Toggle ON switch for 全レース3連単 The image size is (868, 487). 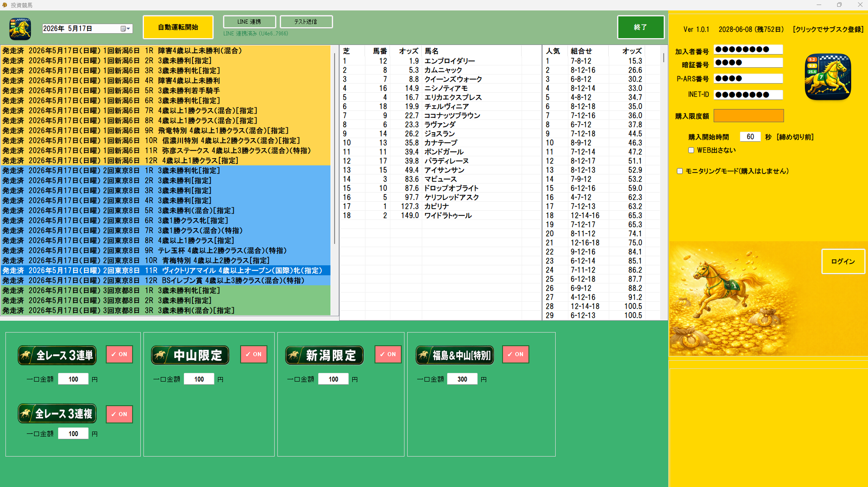coord(119,354)
